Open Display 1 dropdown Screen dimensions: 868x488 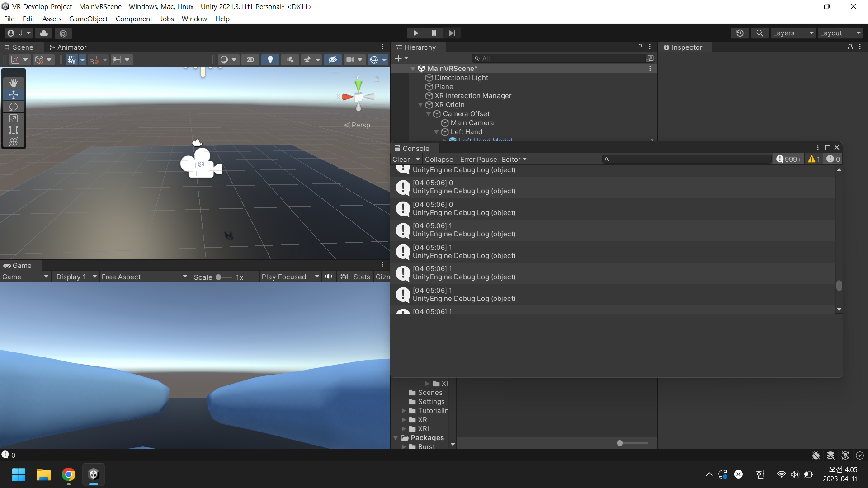pyautogui.click(x=75, y=277)
